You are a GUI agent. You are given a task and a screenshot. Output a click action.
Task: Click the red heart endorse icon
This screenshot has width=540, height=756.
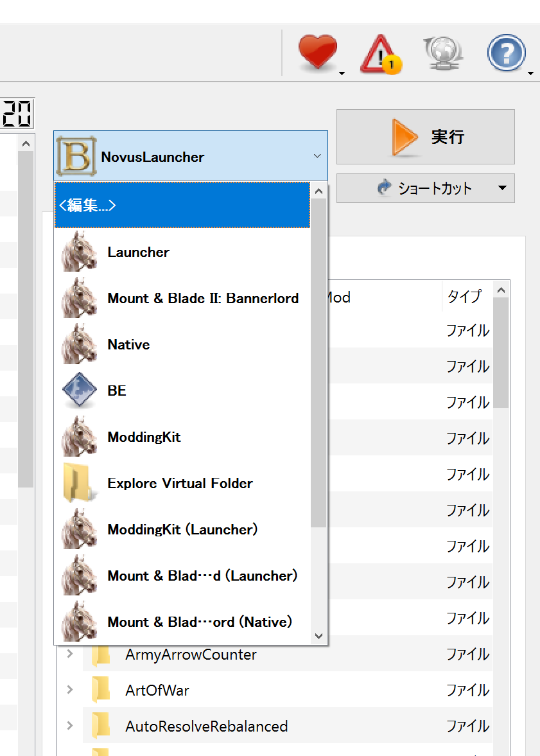[x=318, y=53]
